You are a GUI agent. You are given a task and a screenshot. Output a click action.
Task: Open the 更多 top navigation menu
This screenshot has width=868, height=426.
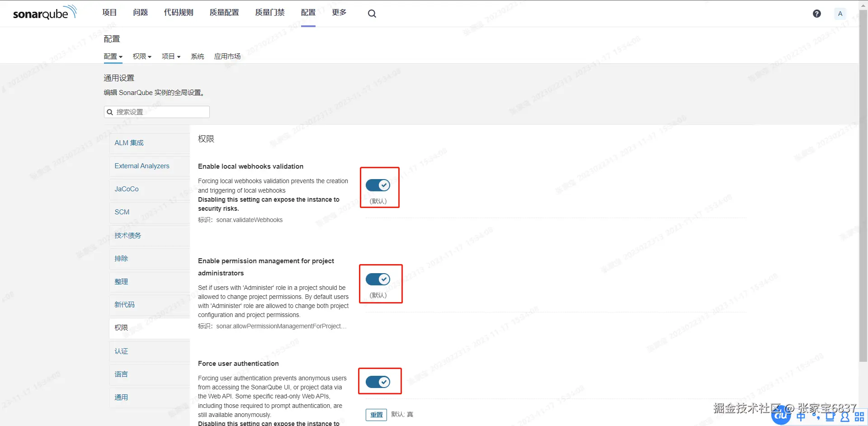click(x=339, y=13)
